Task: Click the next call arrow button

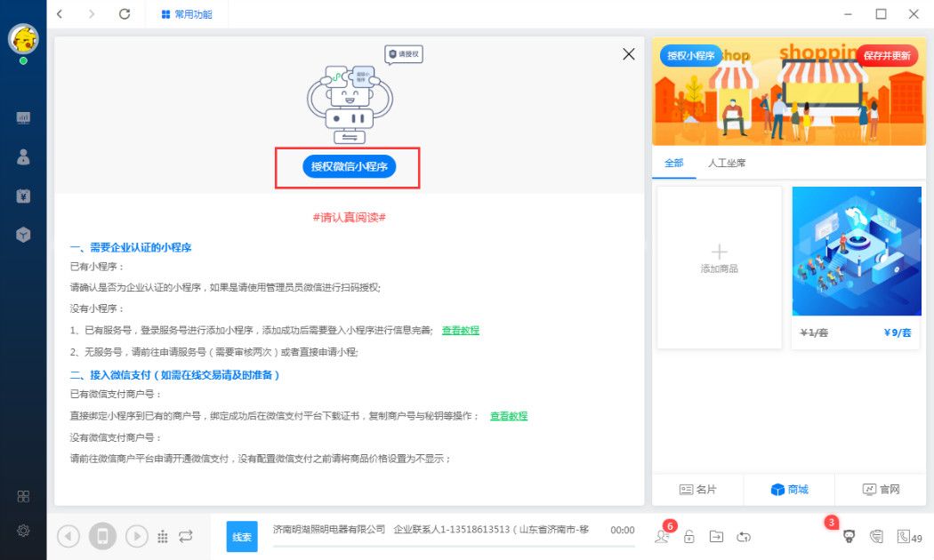Action: [137, 537]
